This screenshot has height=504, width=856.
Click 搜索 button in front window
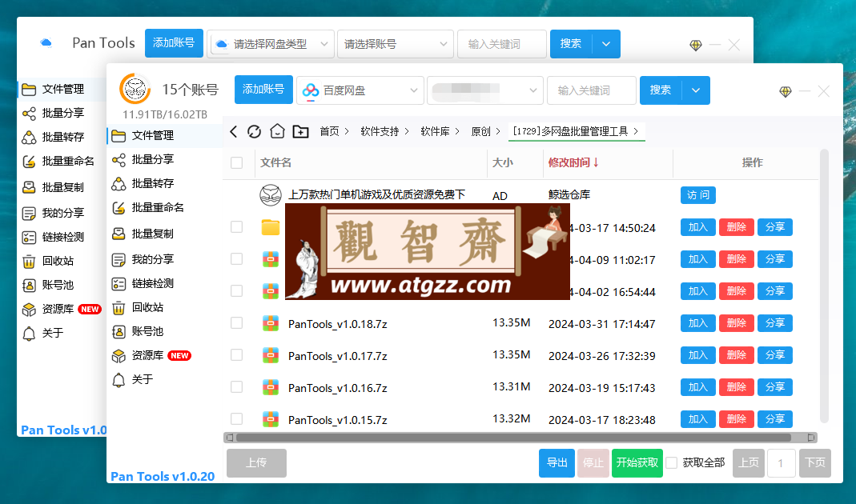[661, 90]
